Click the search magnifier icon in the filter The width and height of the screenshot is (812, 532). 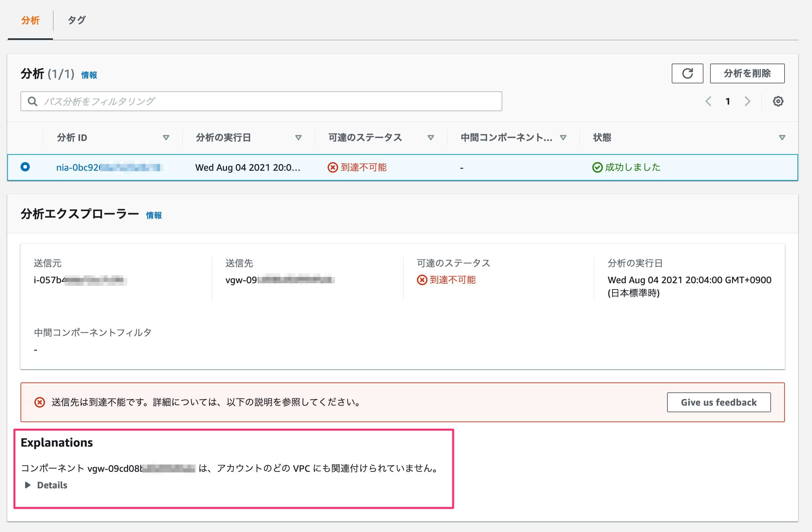32,101
